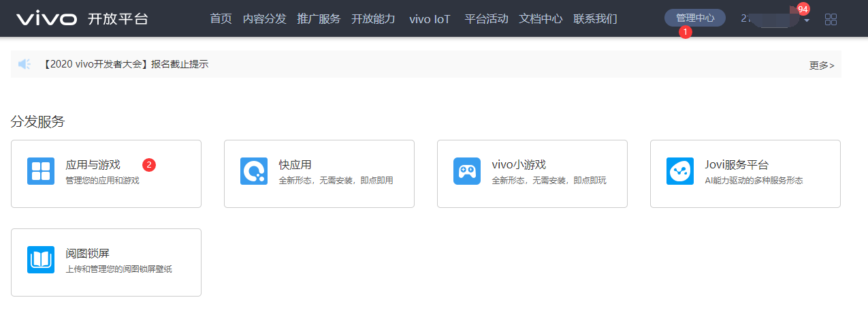Click the 阅图锁屏 book icon

(41, 260)
